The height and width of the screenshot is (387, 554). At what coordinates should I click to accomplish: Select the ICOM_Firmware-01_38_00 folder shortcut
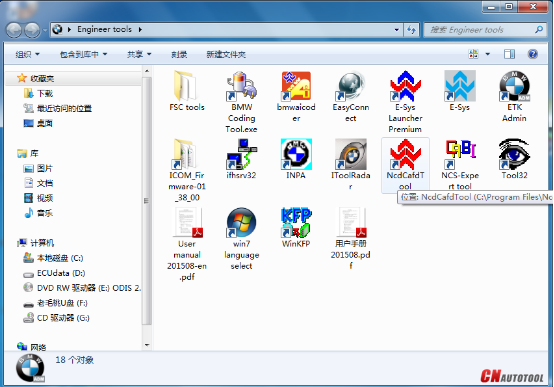(x=187, y=170)
